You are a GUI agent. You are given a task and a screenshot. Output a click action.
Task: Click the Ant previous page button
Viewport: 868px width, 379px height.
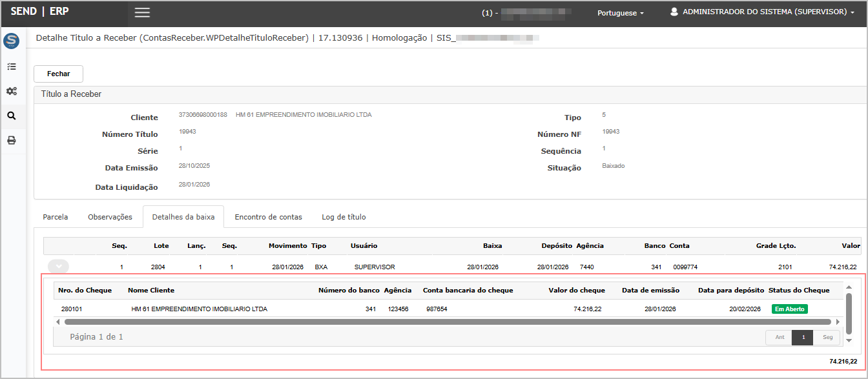[x=780, y=337]
